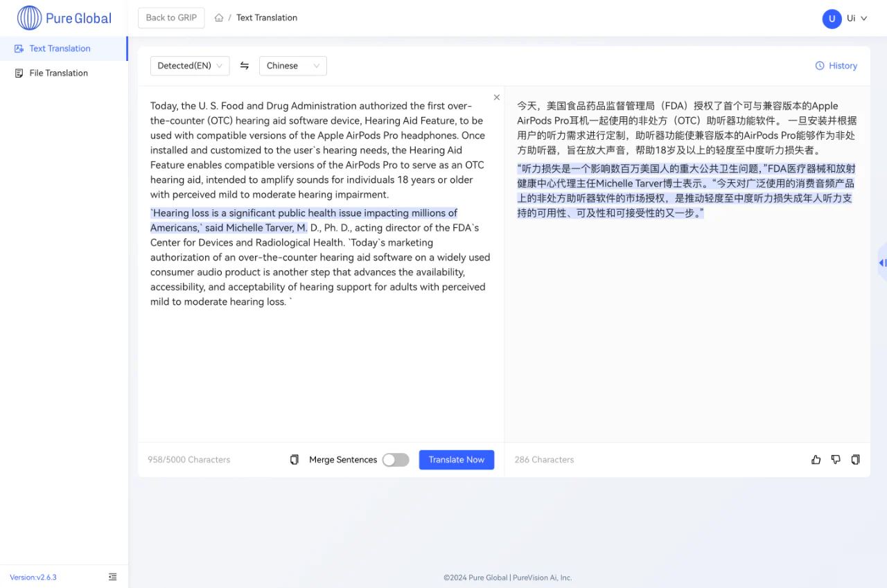Viewport: 887px width, 588px height.
Task: Click Text Translation breadcrumb item
Action: [267, 18]
